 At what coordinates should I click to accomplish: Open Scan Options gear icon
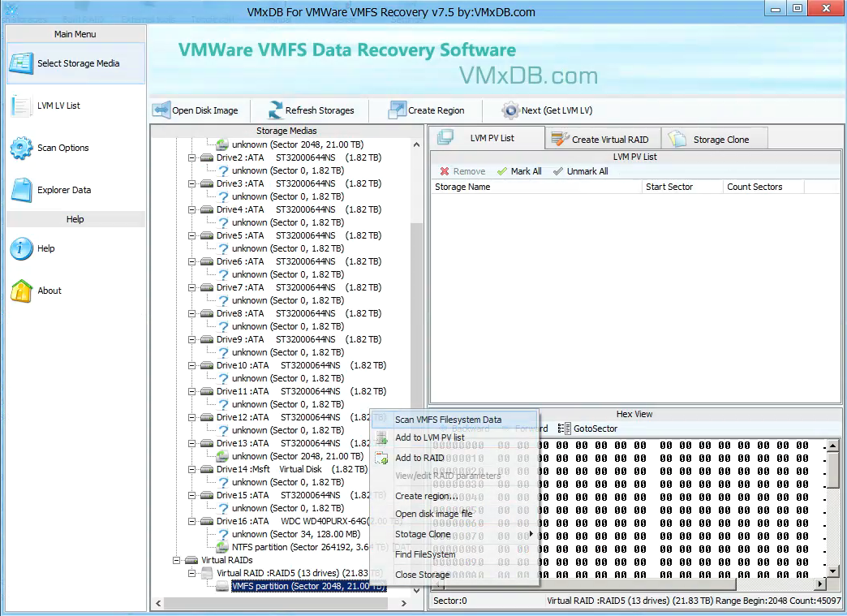tap(22, 148)
